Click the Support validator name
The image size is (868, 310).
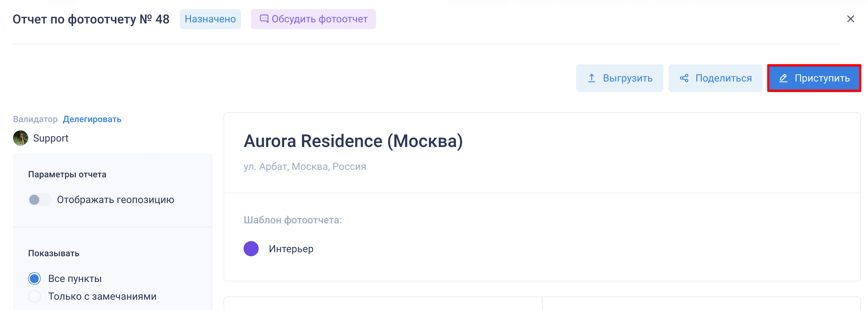click(51, 138)
